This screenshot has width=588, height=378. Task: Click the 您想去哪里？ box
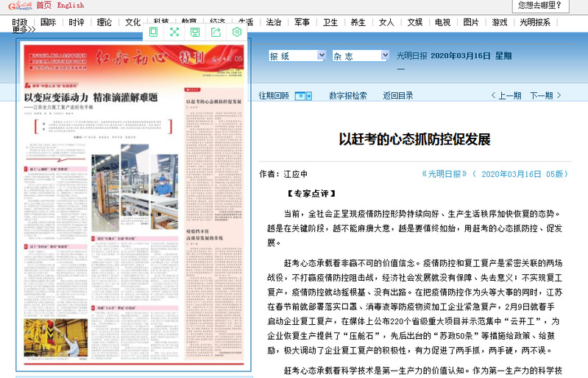540,5
